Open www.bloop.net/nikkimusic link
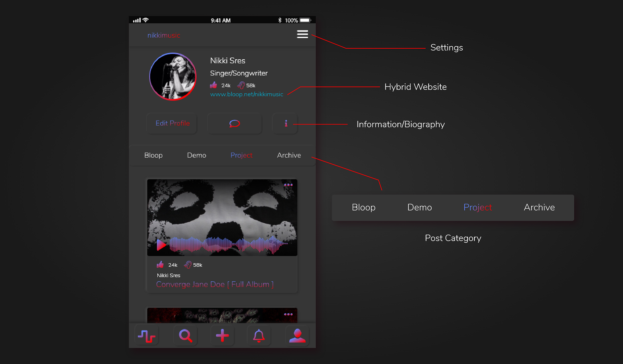The height and width of the screenshot is (364, 623). coord(247,94)
